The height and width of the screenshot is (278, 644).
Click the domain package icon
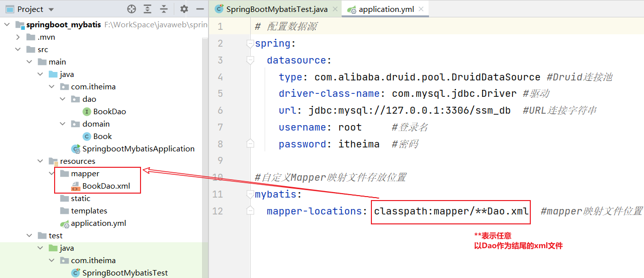pos(75,124)
